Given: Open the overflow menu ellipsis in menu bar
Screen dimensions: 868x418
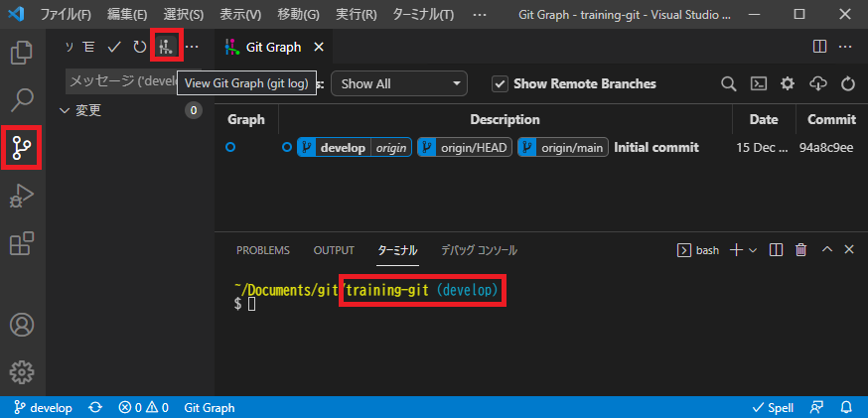Looking at the screenshot, I should (x=481, y=14).
